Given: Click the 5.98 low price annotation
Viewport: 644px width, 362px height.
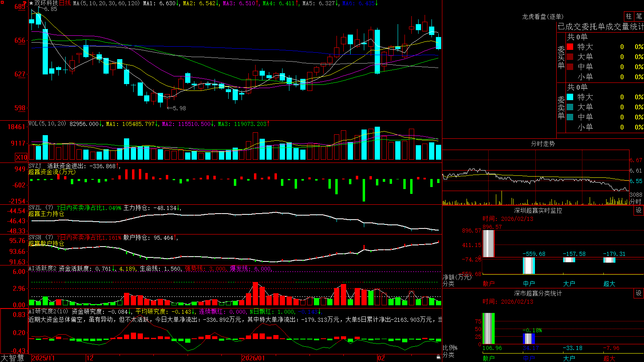Looking at the screenshot, I should tap(179, 108).
